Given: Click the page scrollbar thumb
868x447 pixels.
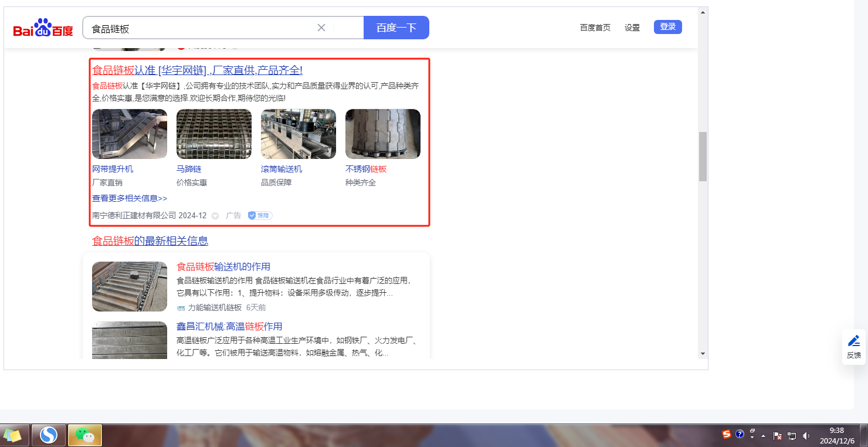Looking at the screenshot, I should point(703,157).
